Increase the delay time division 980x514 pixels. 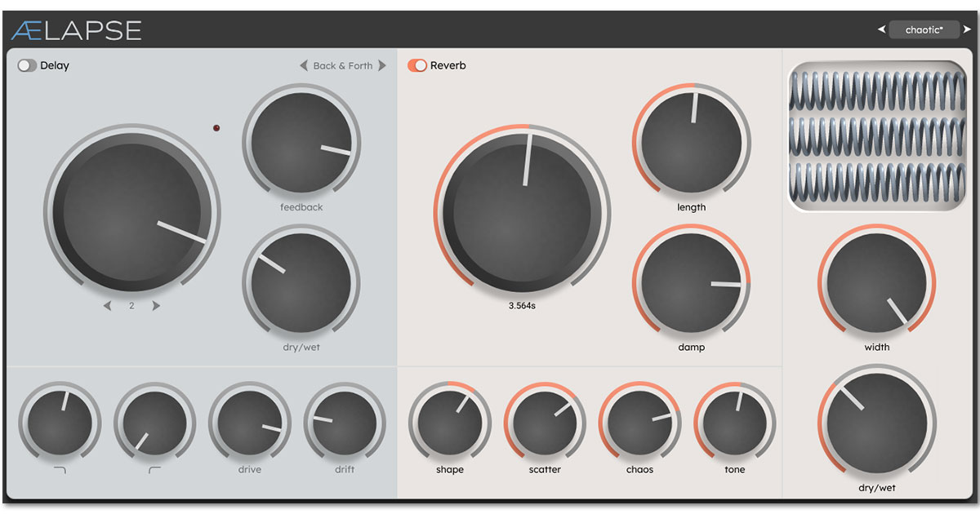tap(156, 306)
